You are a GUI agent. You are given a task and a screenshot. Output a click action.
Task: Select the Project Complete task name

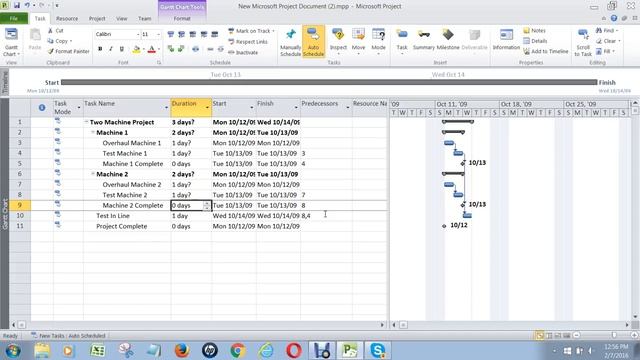pyautogui.click(x=122, y=226)
